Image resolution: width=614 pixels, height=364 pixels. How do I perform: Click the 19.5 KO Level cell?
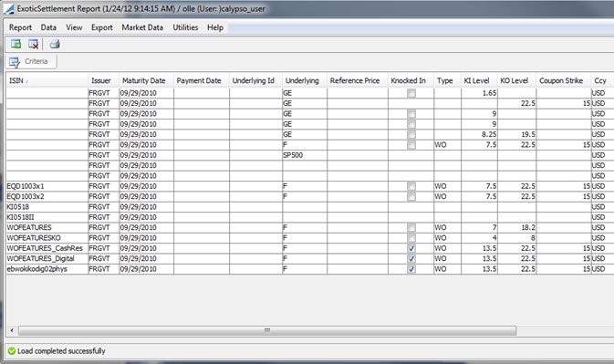coord(516,135)
